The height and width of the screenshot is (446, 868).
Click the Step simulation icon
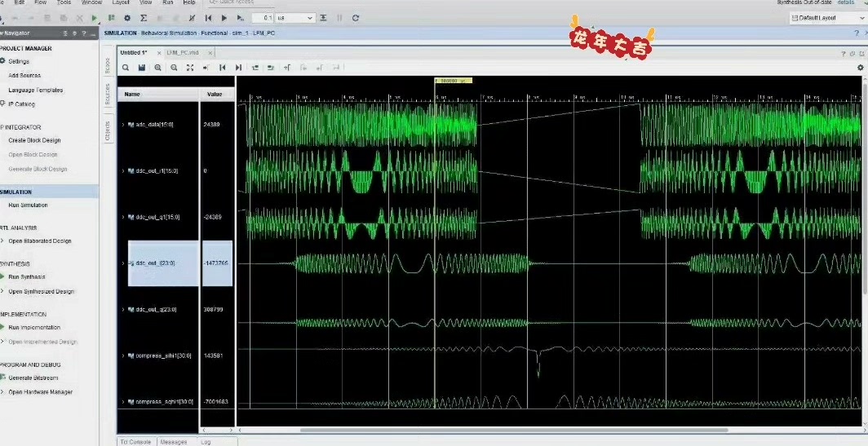pyautogui.click(x=323, y=18)
